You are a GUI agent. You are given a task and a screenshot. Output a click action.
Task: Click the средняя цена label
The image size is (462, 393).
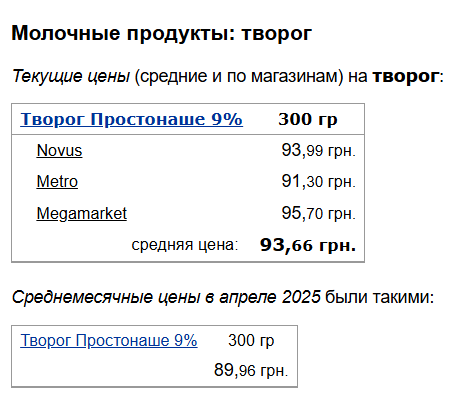tap(185, 245)
